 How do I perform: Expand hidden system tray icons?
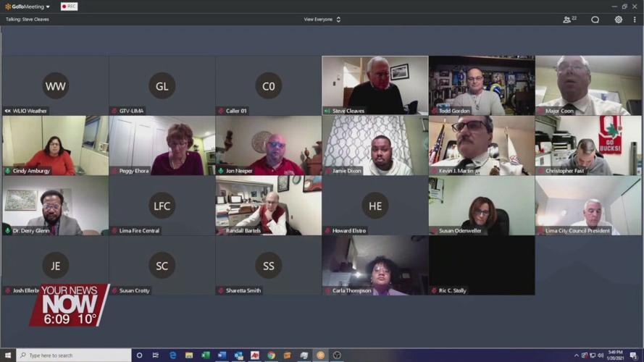(x=577, y=355)
